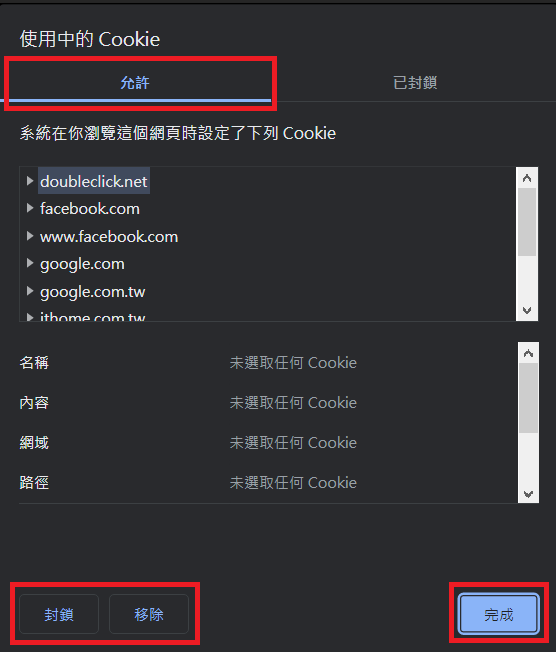Select facebook.com in the cookie list
This screenshot has width=556, height=652.
pyautogui.click(x=90, y=208)
